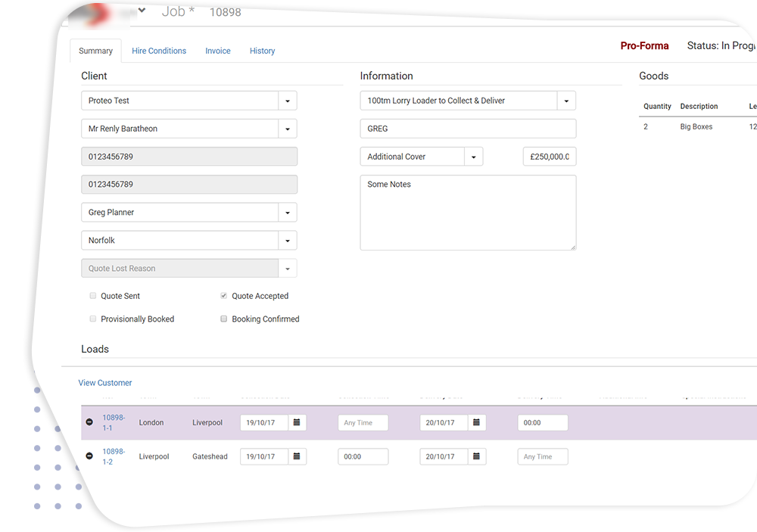Open the collection date calendar for load 10898-1-2
The width and height of the screenshot is (757, 532).
298,456
